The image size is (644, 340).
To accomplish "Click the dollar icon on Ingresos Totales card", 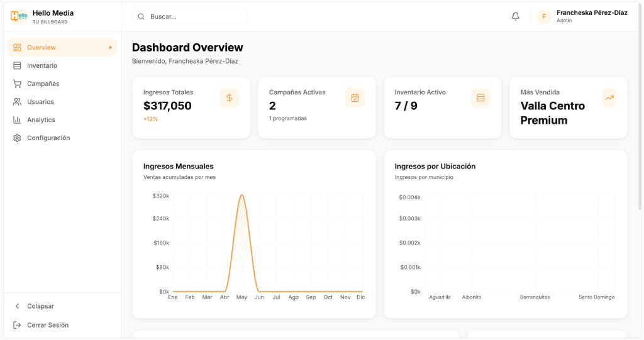I will click(229, 98).
